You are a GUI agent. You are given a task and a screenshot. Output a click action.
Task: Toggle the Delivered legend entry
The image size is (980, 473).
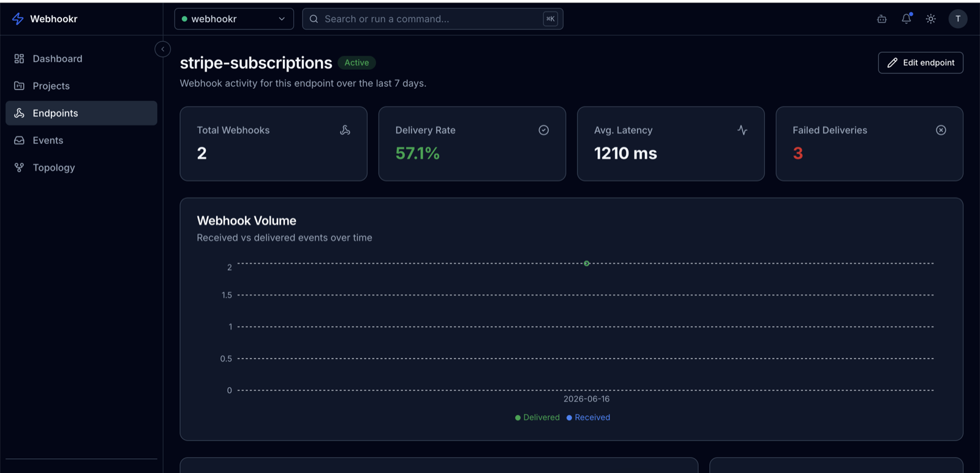(x=537, y=417)
